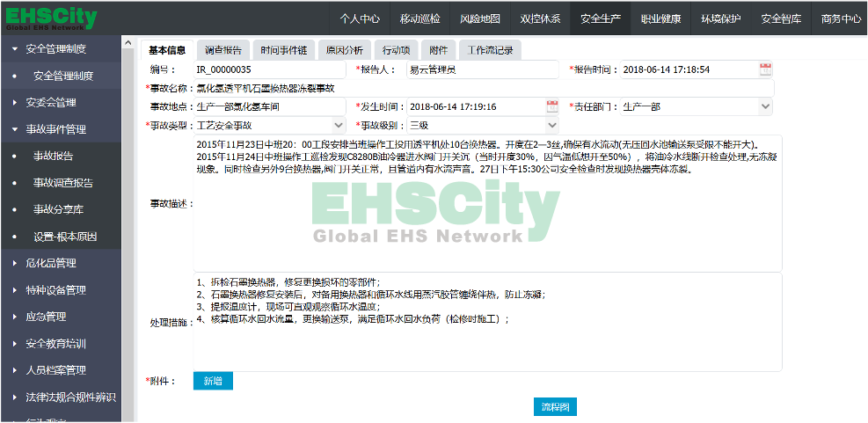Open the 责任部门 dropdown
Image resolution: width=868 pixels, height=423 pixels.
click(x=766, y=106)
